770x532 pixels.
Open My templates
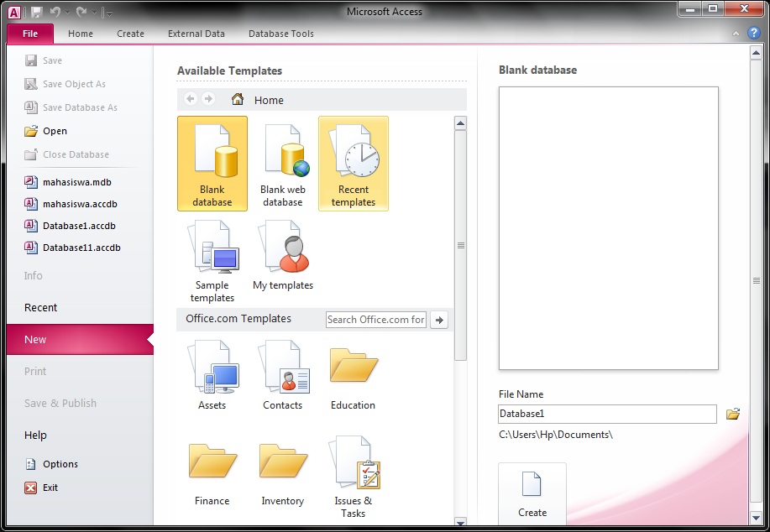coord(283,255)
